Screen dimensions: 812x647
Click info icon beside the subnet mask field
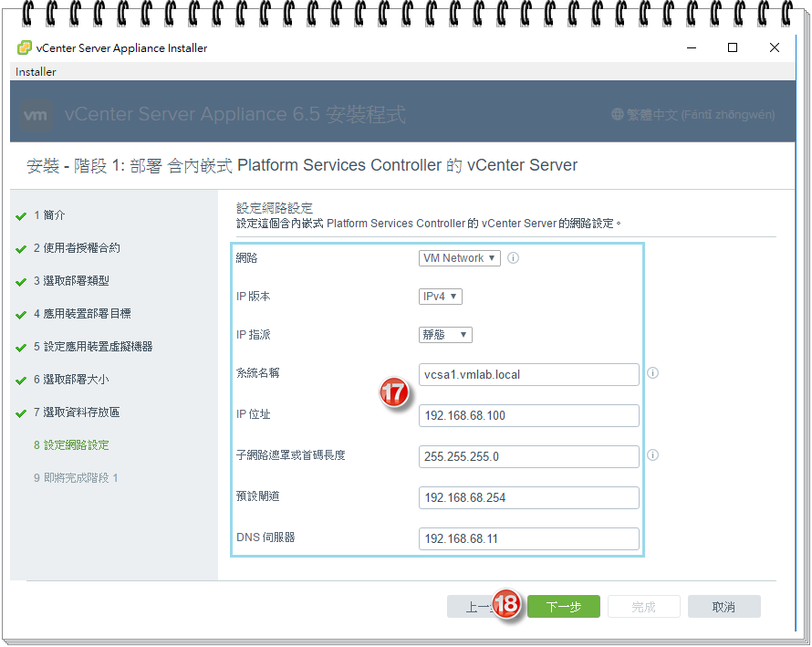pyautogui.click(x=652, y=455)
